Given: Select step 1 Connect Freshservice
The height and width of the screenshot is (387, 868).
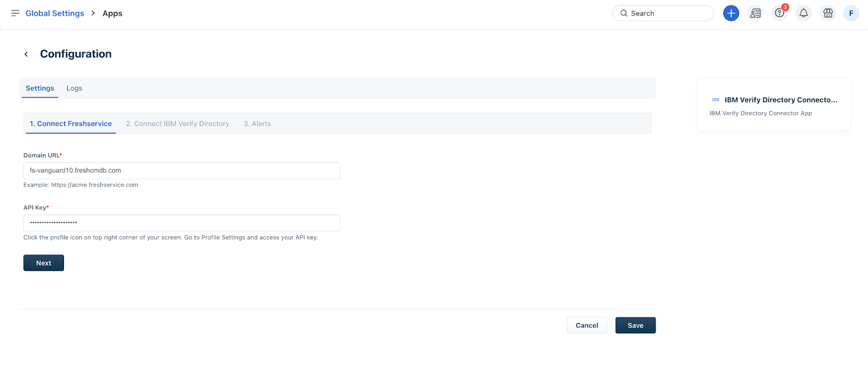Looking at the screenshot, I should (x=71, y=124).
